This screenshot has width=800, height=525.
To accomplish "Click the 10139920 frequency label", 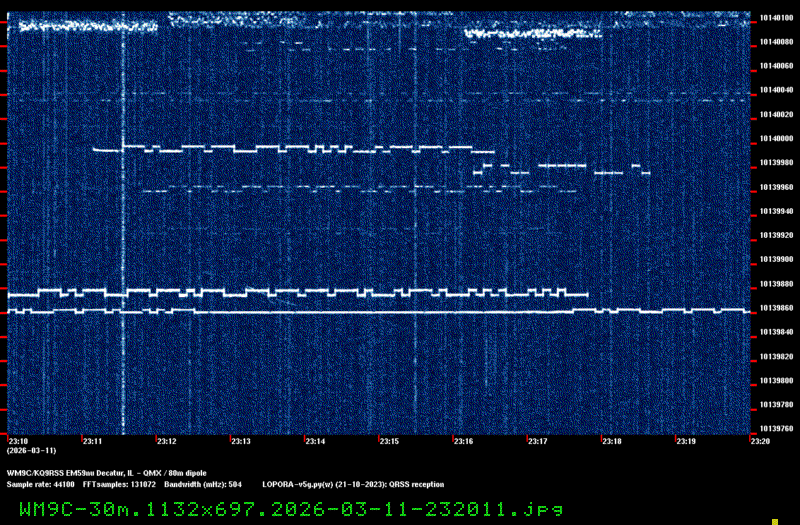I will pyautogui.click(x=776, y=235).
